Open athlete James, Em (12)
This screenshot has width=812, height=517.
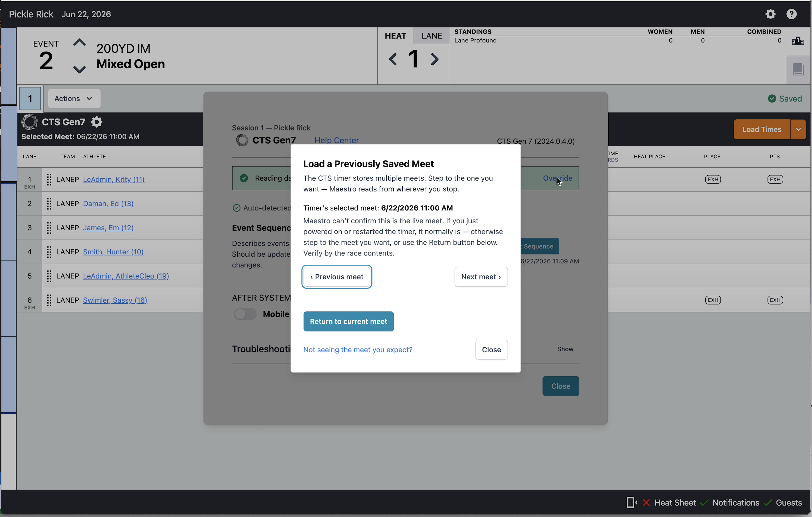tap(108, 228)
